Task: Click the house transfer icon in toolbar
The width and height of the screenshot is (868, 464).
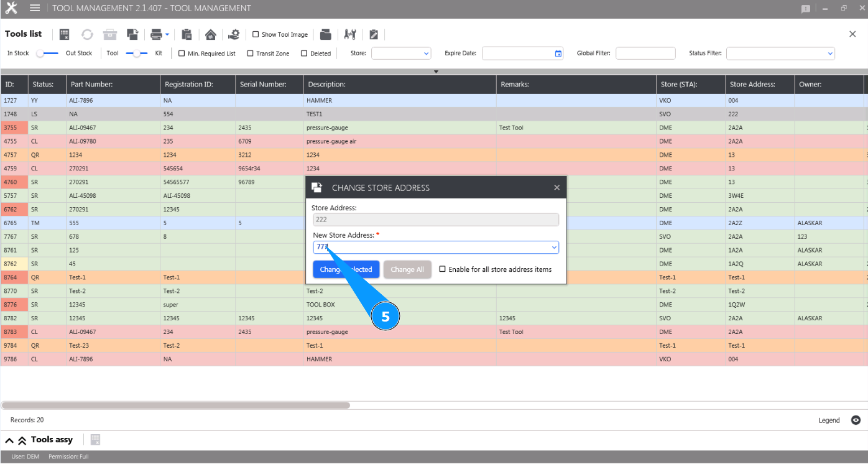Action: click(210, 34)
